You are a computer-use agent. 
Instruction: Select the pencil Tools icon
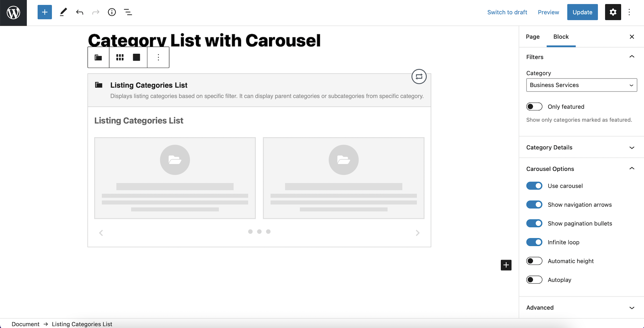pos(63,12)
